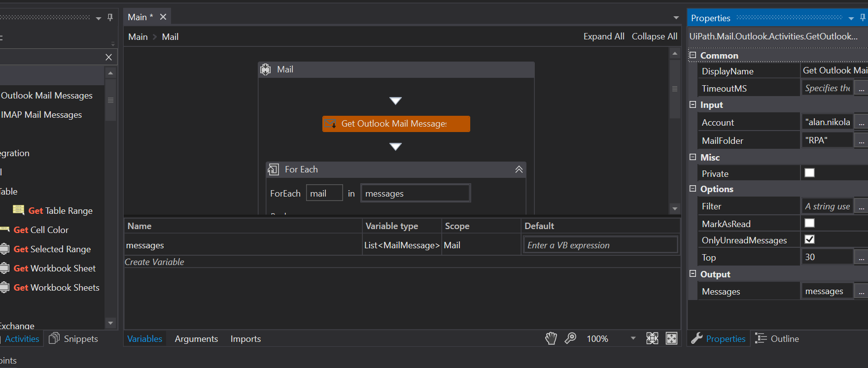Click the fit to screen icon
868x368 pixels.
652,338
